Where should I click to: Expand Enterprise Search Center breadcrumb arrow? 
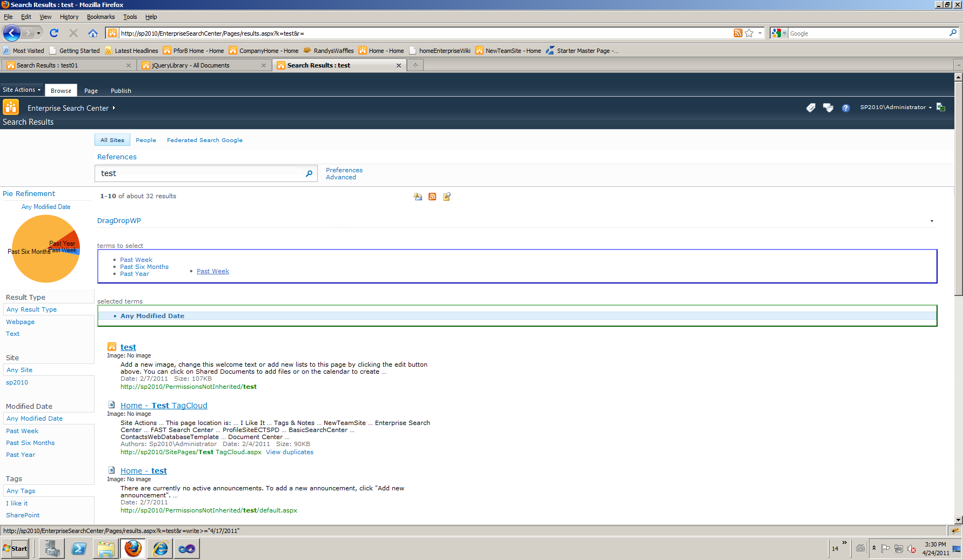[114, 108]
